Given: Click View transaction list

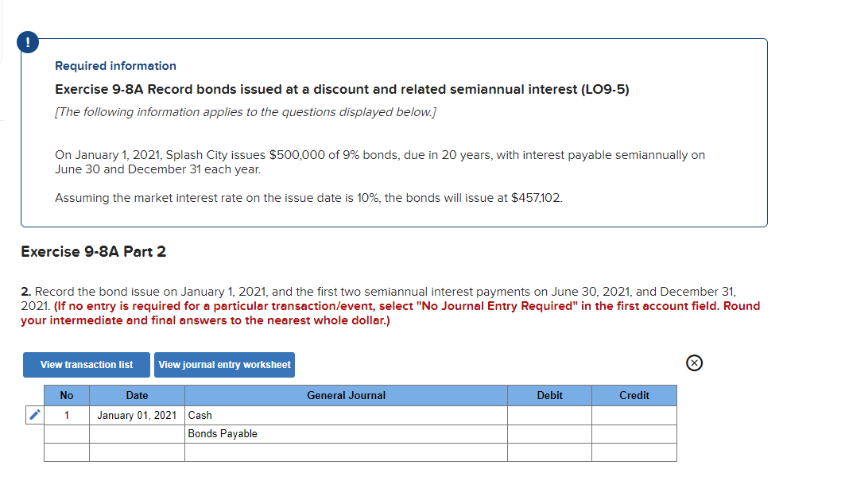Looking at the screenshot, I should 86,364.
